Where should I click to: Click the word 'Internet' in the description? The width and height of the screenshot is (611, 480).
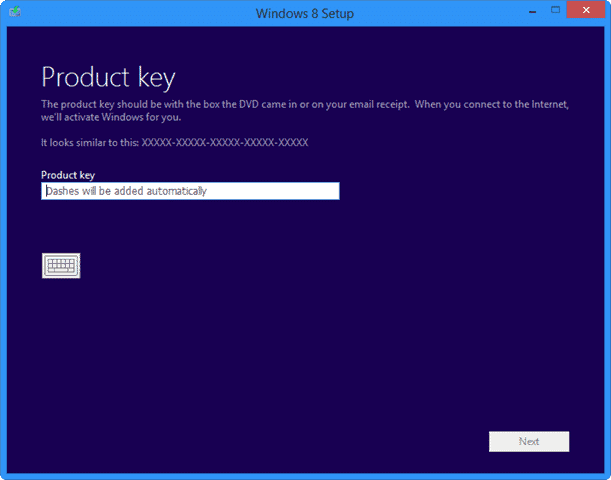click(x=545, y=104)
